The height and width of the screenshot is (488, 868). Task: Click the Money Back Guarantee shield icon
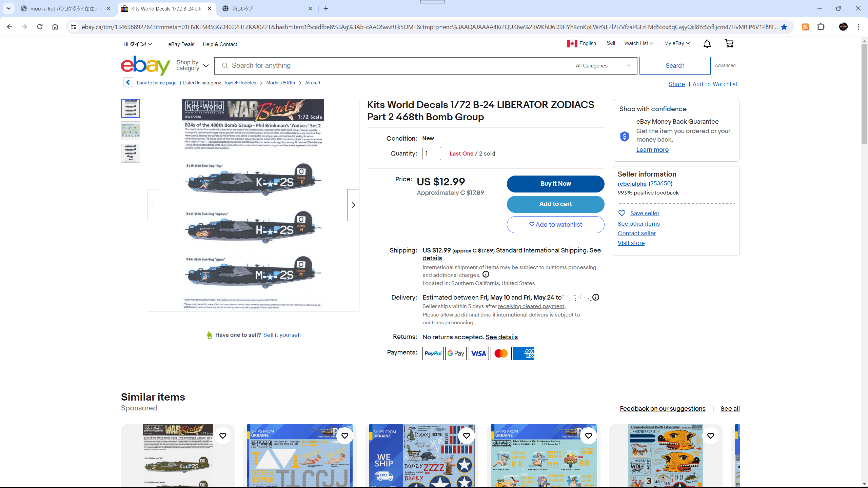coord(625,136)
